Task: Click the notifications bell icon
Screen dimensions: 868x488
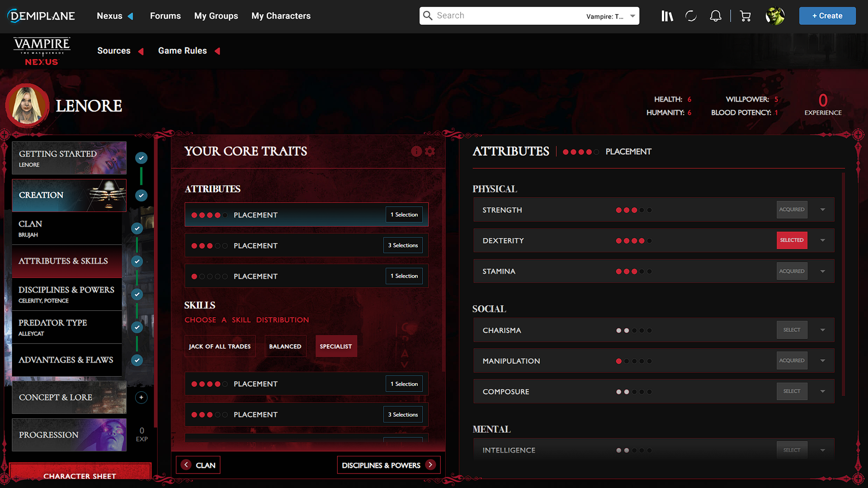Action: [x=715, y=16]
